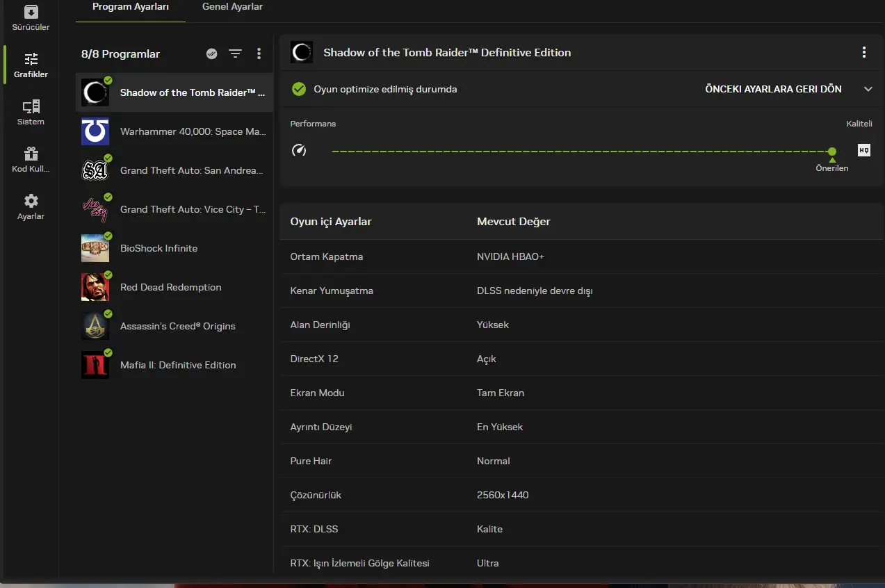Click the middle of the performance-quality slider track

click(582, 151)
